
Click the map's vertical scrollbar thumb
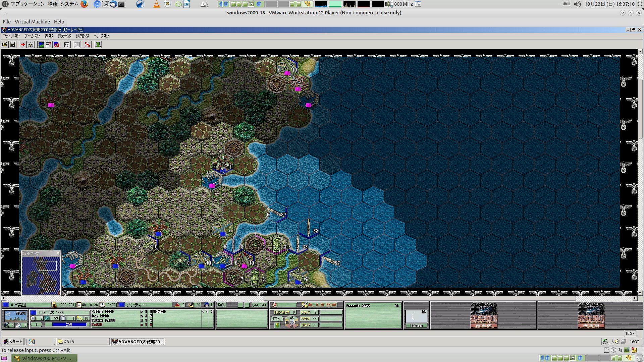[640, 109]
